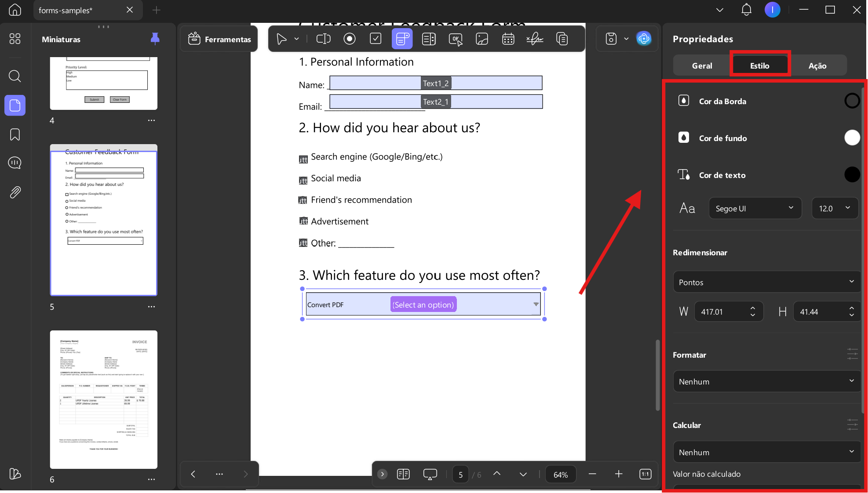Expand the Segoe UI font dropdown
The height and width of the screenshot is (493, 868).
[x=755, y=208]
